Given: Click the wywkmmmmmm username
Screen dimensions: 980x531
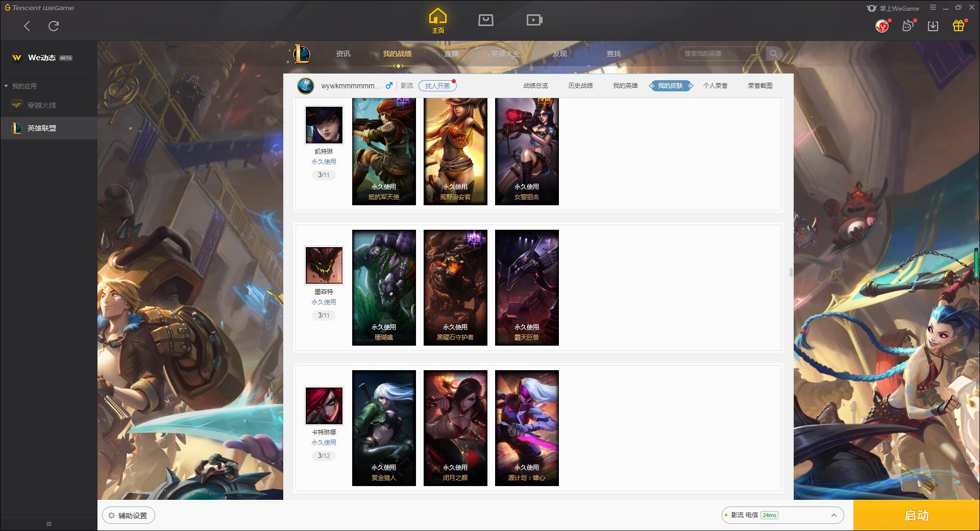Looking at the screenshot, I should pyautogui.click(x=351, y=86).
